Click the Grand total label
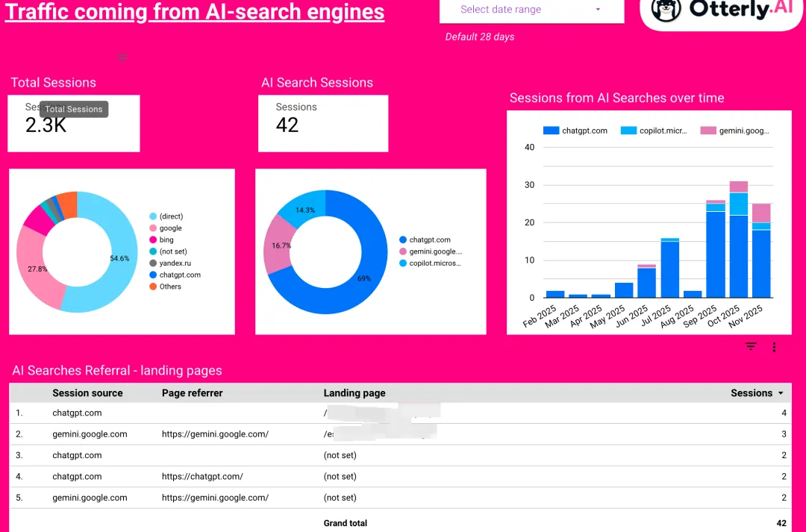 click(345, 523)
